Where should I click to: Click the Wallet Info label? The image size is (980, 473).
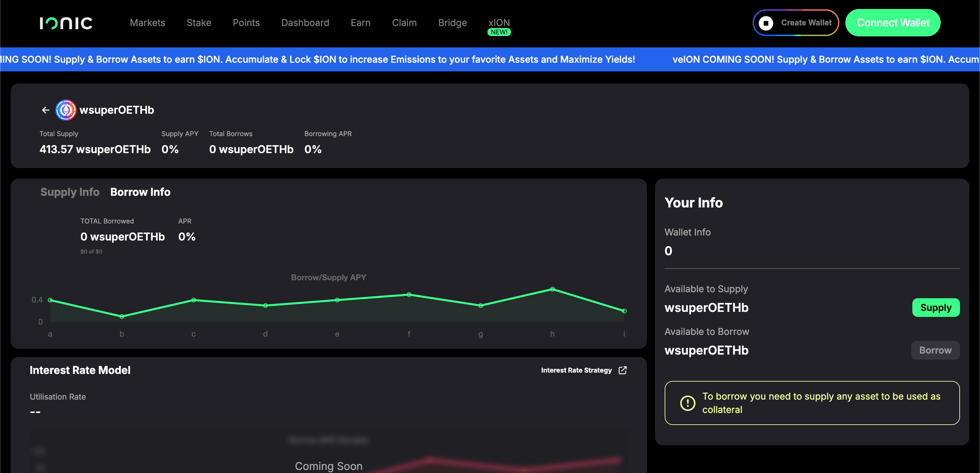(x=687, y=232)
